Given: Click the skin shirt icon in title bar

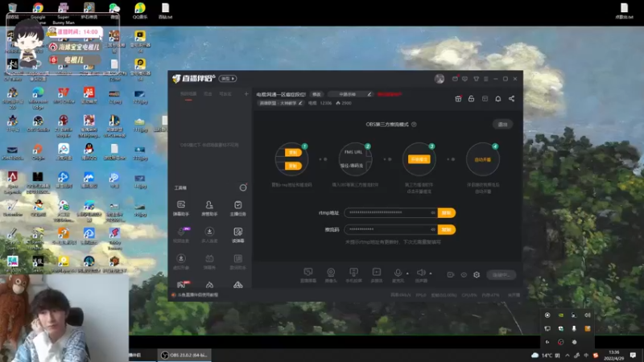Looking at the screenshot, I should (476, 79).
